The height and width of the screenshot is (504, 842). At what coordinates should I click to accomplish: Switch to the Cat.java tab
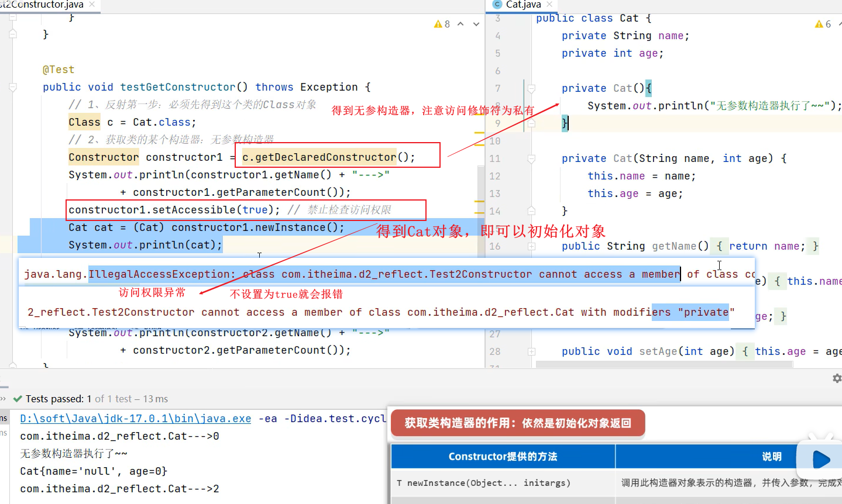click(x=523, y=5)
